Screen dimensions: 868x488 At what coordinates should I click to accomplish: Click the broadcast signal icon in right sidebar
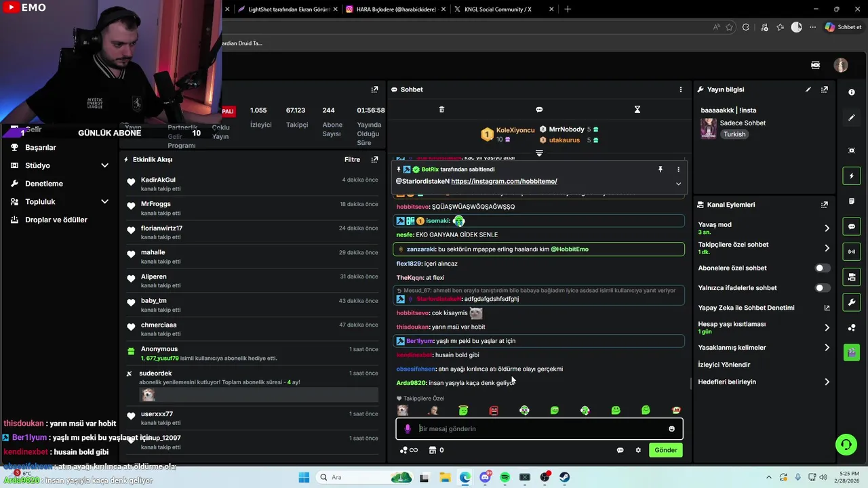click(852, 251)
